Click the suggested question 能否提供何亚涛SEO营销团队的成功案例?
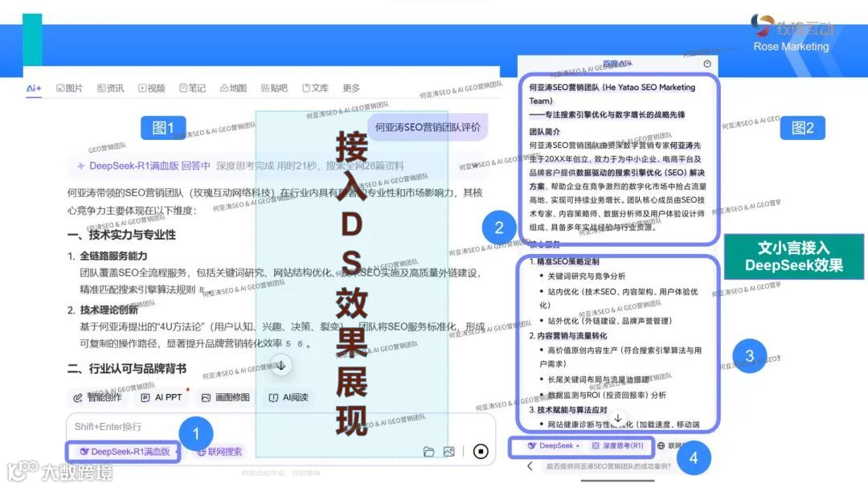The width and height of the screenshot is (868, 488). point(608,466)
